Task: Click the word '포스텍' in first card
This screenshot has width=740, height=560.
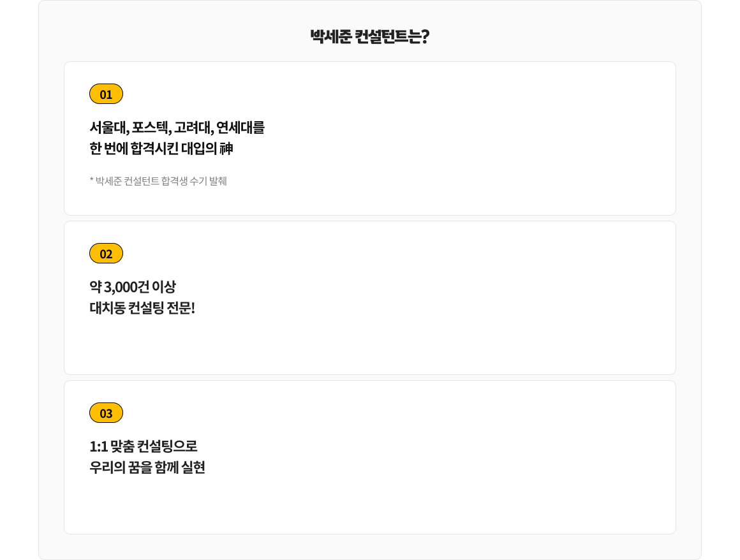Action: [150, 128]
